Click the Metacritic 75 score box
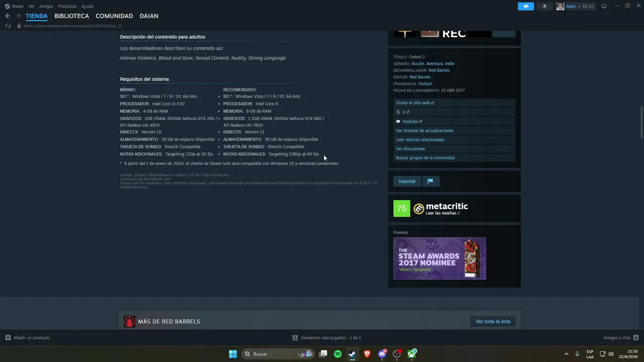 pos(401,208)
